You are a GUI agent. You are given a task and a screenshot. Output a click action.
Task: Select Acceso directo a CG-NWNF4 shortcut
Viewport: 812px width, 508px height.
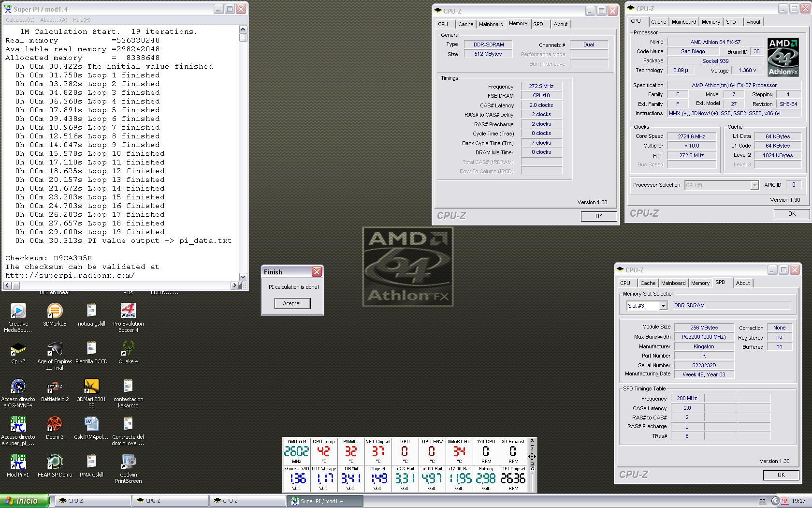click(18, 393)
